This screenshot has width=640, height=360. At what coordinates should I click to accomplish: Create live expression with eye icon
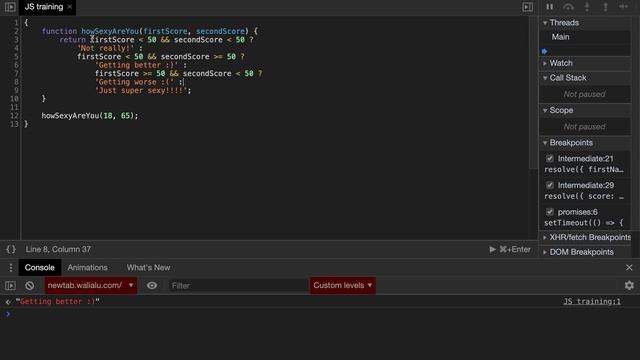(x=152, y=286)
